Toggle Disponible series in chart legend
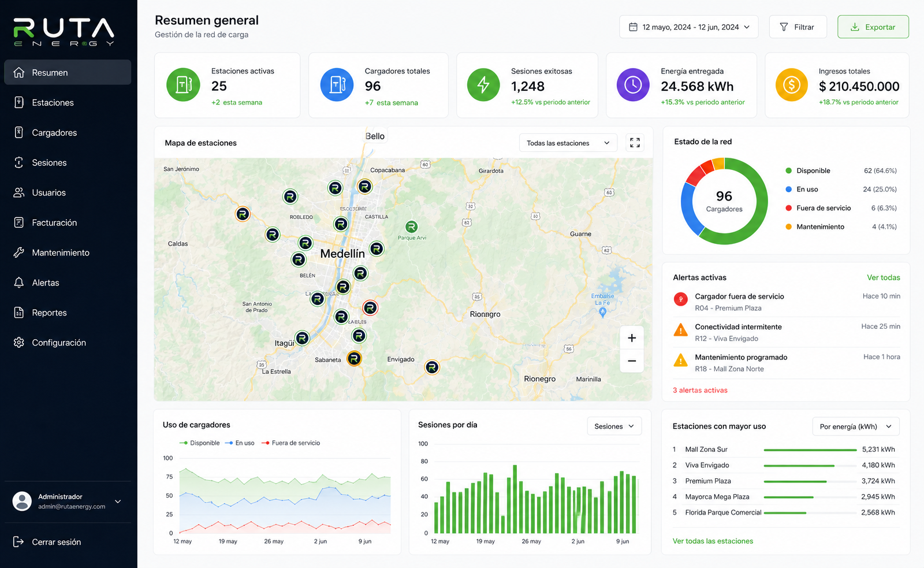 pos(200,443)
